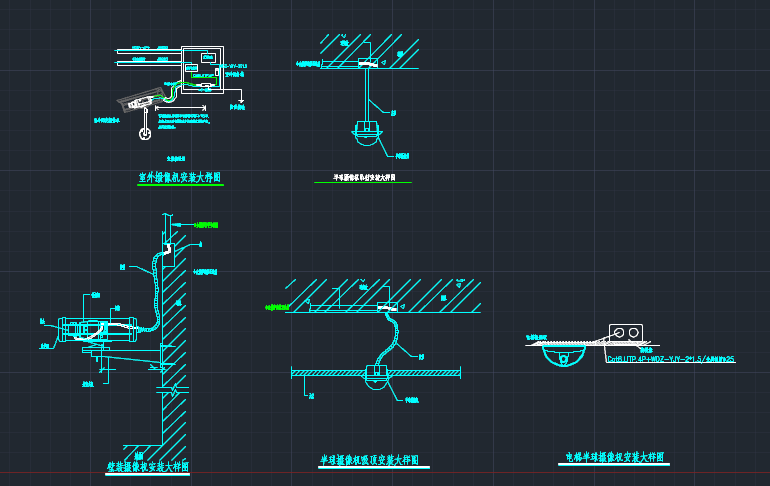
Task: Click the elevator dome camera symbol
Action: point(562,356)
